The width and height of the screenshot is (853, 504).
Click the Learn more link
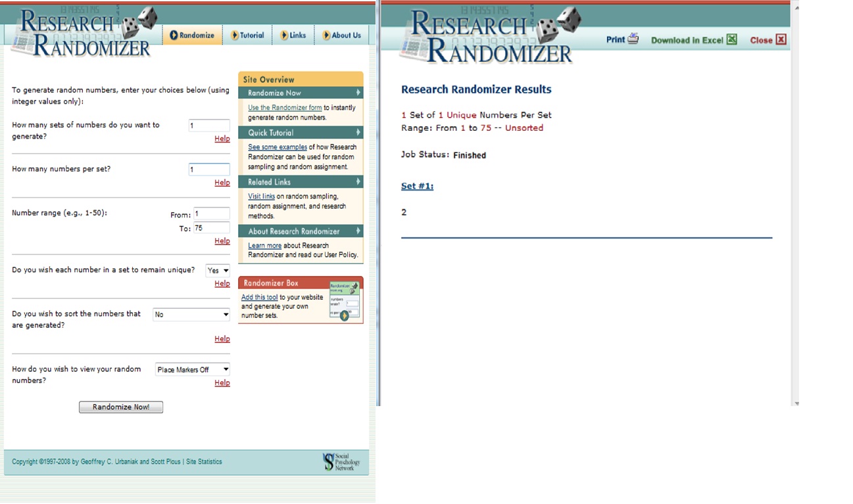(264, 246)
